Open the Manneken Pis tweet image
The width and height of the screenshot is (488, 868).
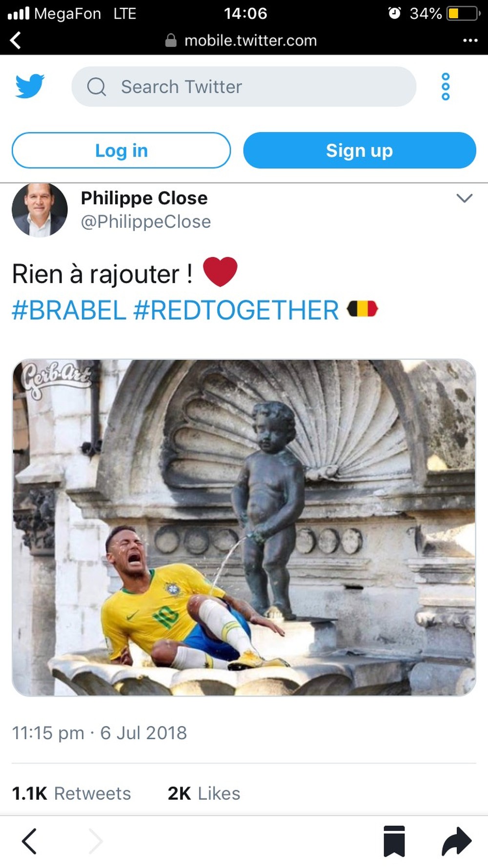244,527
